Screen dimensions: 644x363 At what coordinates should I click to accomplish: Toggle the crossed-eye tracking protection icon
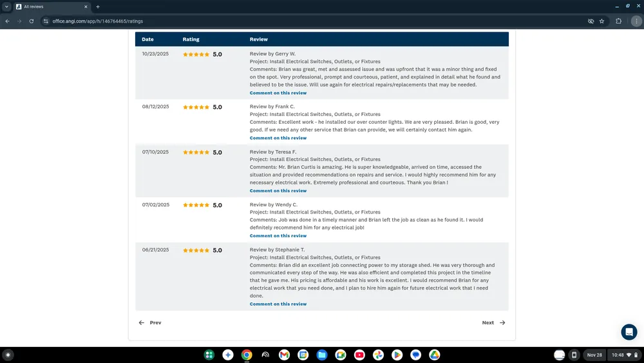(591, 21)
